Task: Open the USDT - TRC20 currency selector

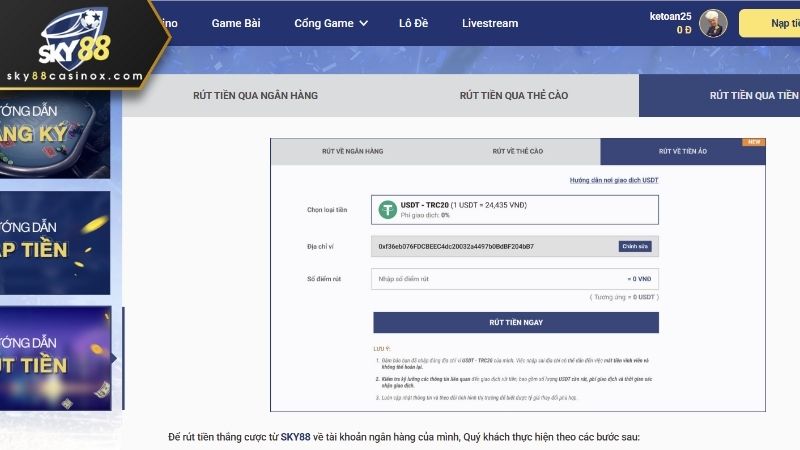Action: click(515, 210)
